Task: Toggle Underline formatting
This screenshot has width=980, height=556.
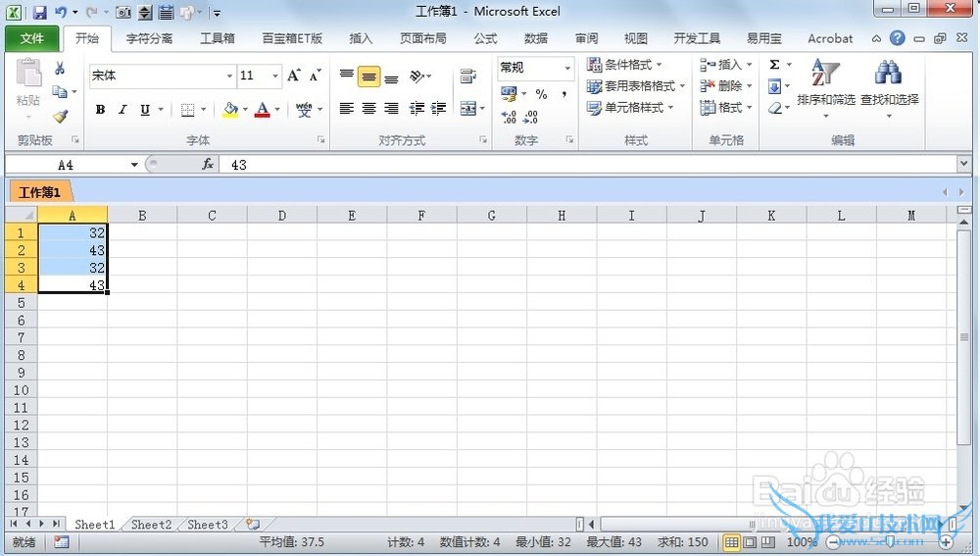Action: [145, 110]
